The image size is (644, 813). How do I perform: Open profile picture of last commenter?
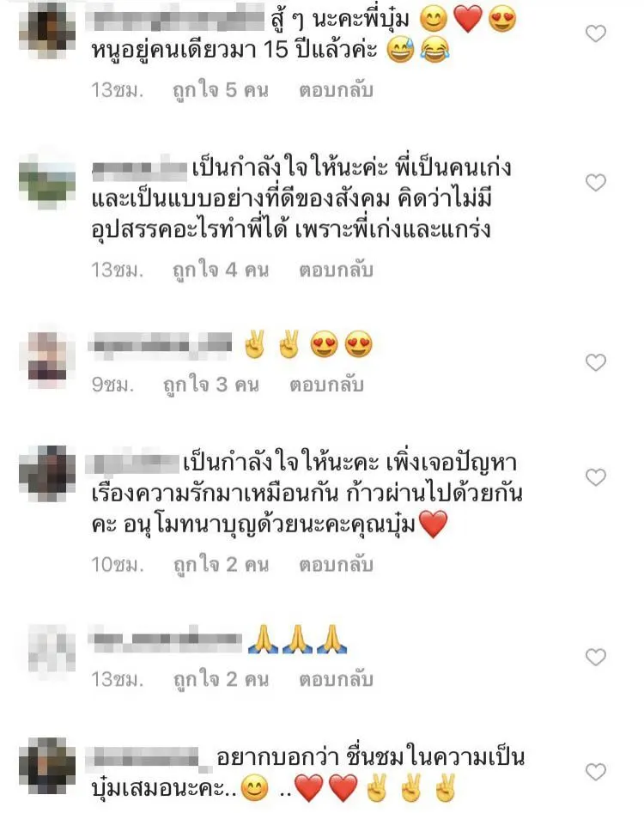click(x=47, y=765)
